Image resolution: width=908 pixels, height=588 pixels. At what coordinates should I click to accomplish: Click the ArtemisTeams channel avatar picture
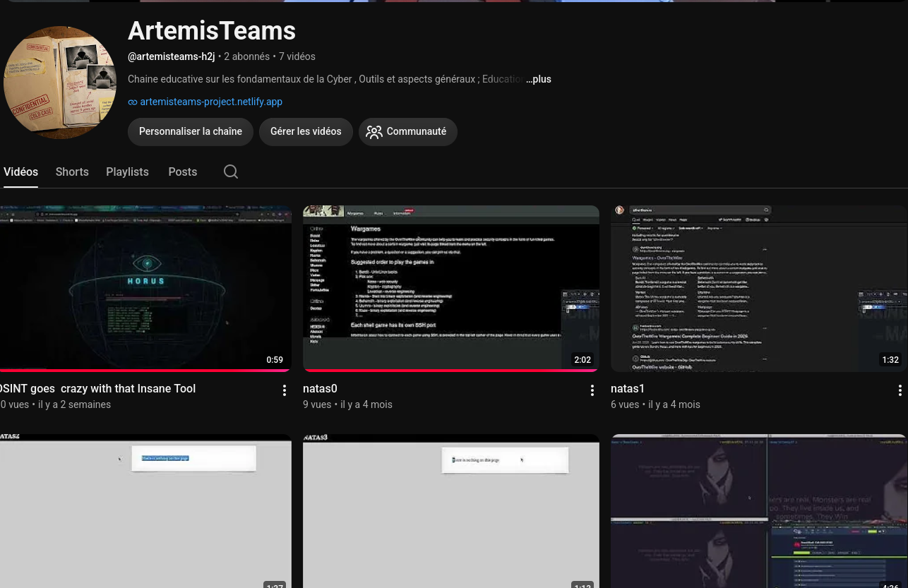(x=60, y=83)
